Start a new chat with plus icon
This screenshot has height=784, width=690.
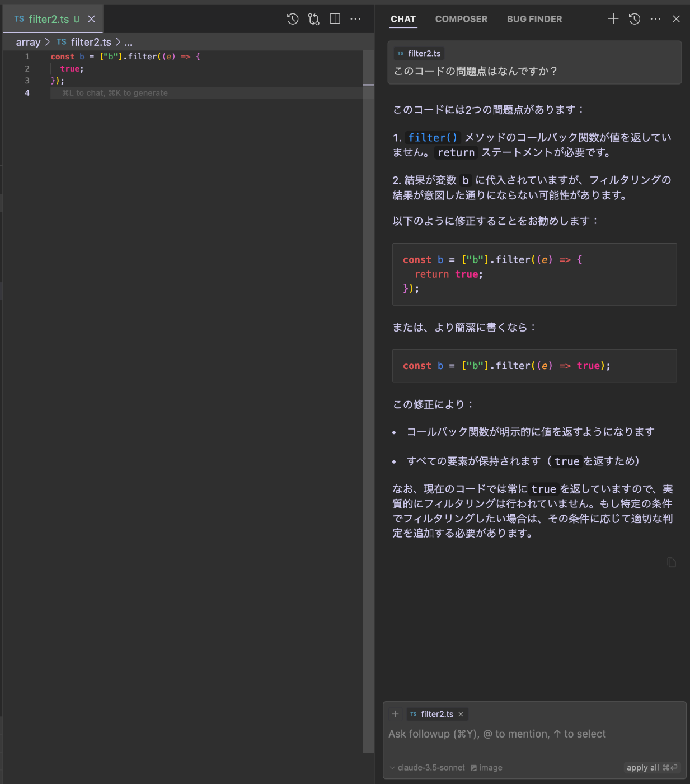tap(613, 19)
